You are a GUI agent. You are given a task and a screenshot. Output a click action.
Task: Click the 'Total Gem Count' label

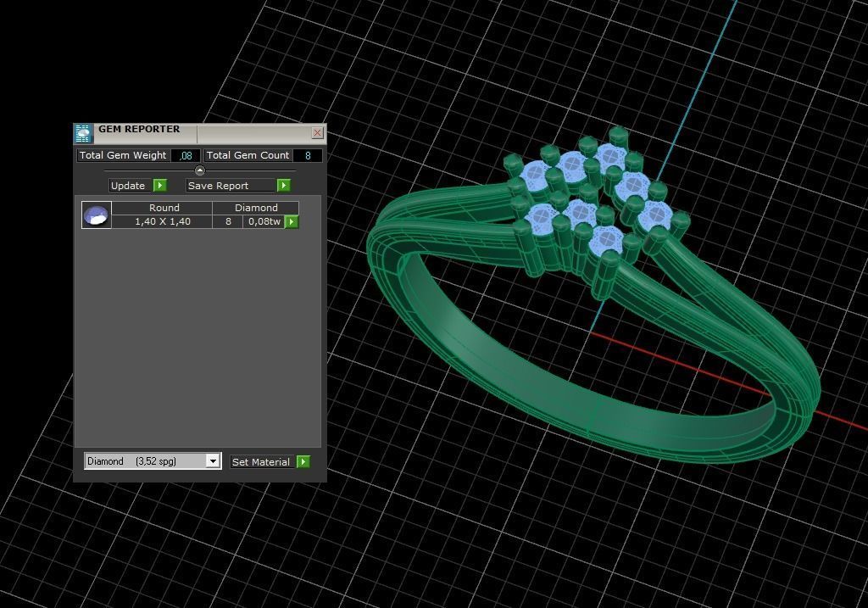pyautogui.click(x=248, y=155)
